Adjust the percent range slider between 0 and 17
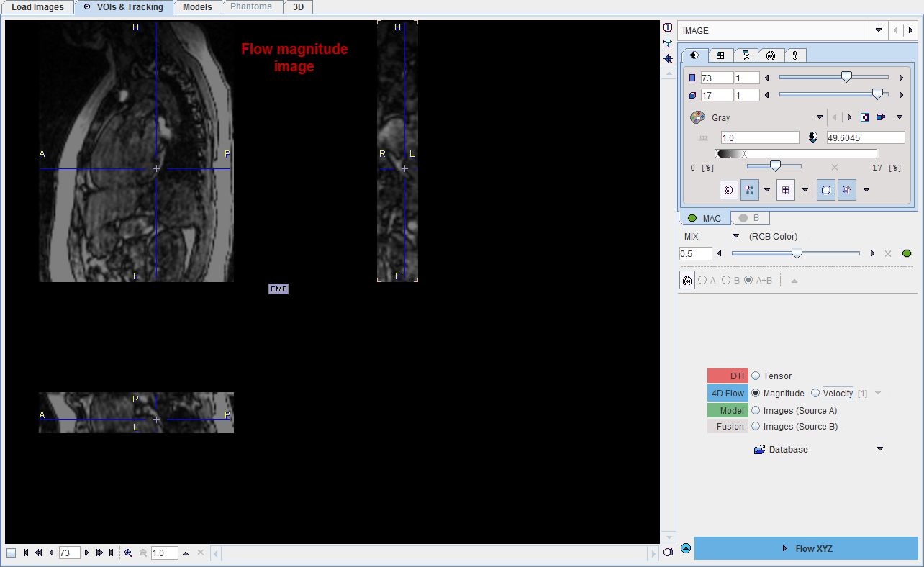Image resolution: width=924 pixels, height=567 pixels. 775,166
